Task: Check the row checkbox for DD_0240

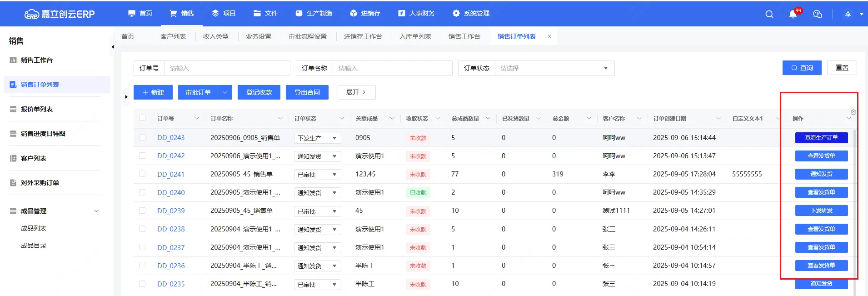Action: (142, 192)
